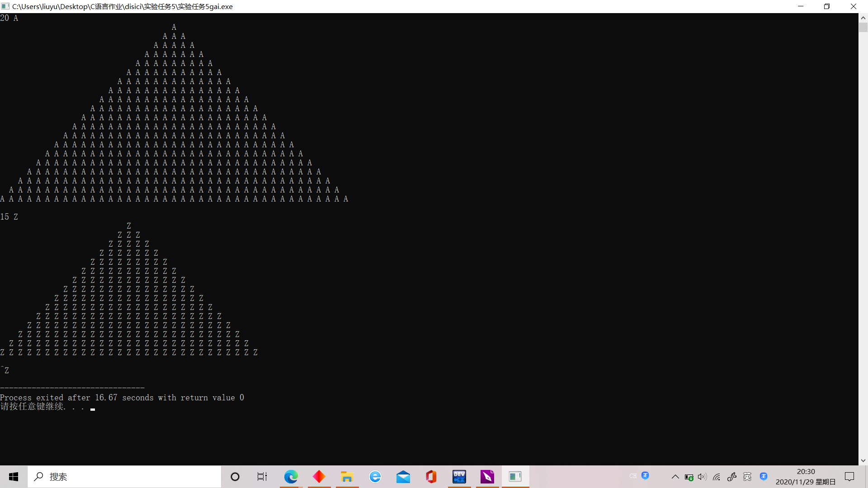868x488 pixels.
Task: Open the console window system menu icon
Action: (5, 6)
